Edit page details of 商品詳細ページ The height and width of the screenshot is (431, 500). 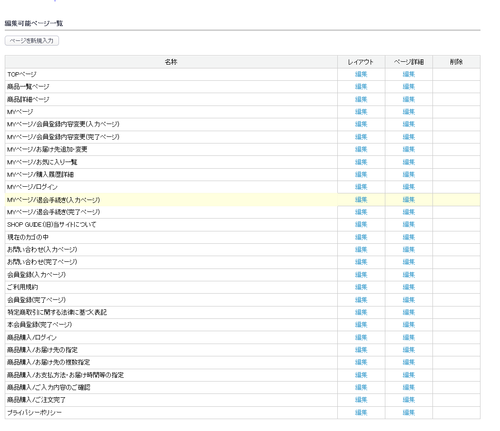tap(409, 99)
